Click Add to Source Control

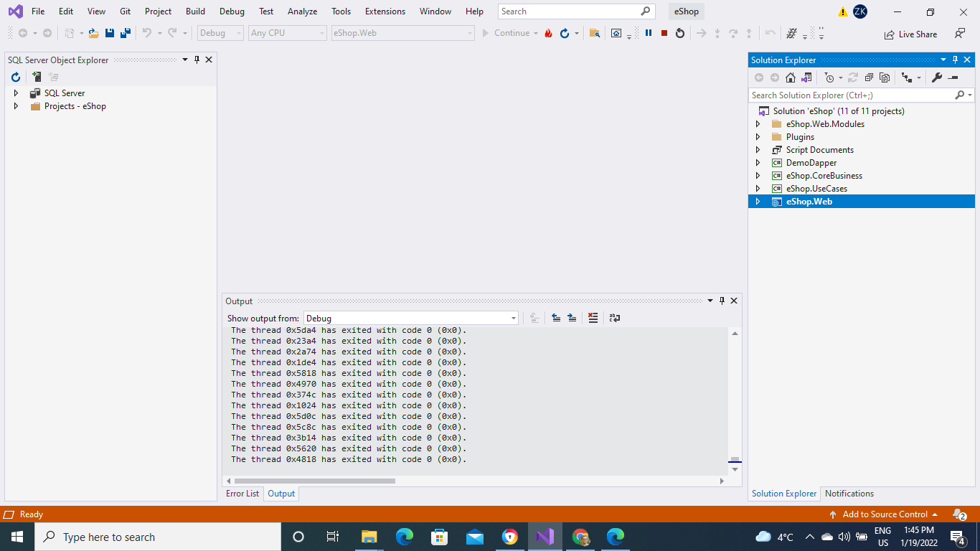pos(885,514)
